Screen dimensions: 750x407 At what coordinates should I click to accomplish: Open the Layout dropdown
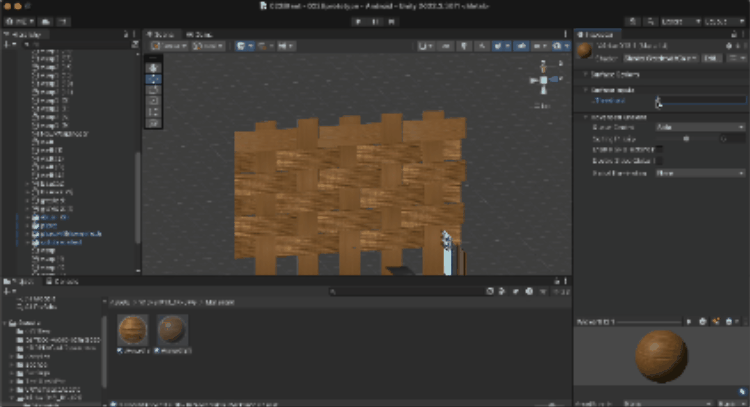[724, 22]
